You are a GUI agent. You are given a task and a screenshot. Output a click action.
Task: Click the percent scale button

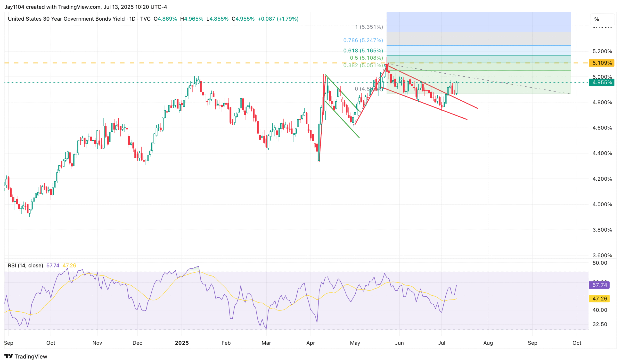pos(596,19)
